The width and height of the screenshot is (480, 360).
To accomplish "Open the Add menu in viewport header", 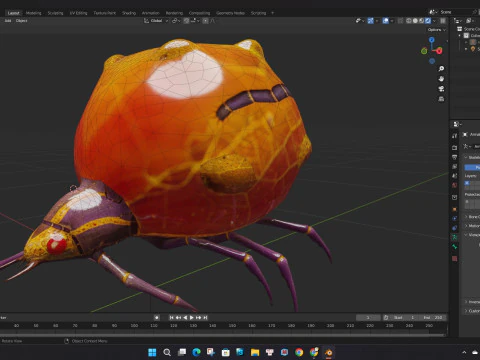I will pyautogui.click(x=8, y=21).
